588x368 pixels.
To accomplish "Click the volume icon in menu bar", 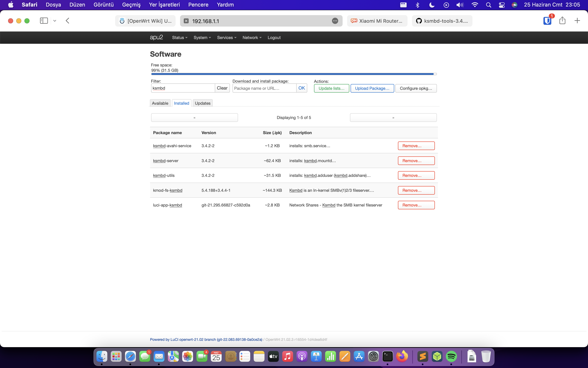I will point(460,5).
